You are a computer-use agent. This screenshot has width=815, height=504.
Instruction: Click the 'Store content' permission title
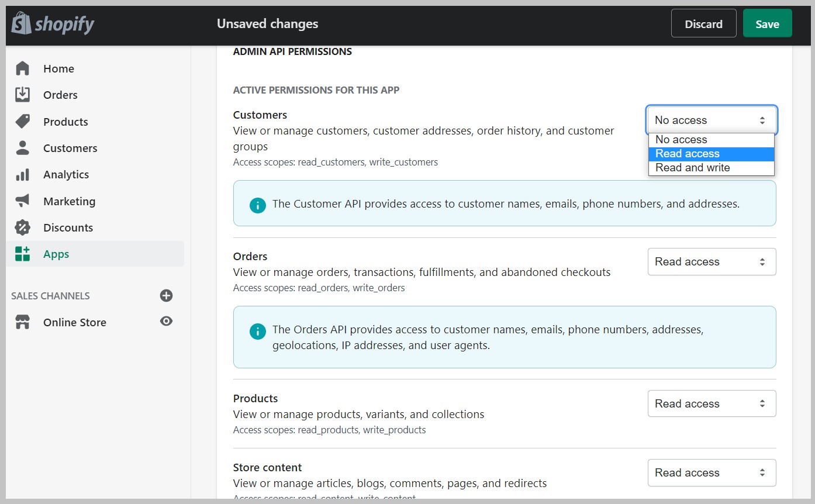click(267, 467)
